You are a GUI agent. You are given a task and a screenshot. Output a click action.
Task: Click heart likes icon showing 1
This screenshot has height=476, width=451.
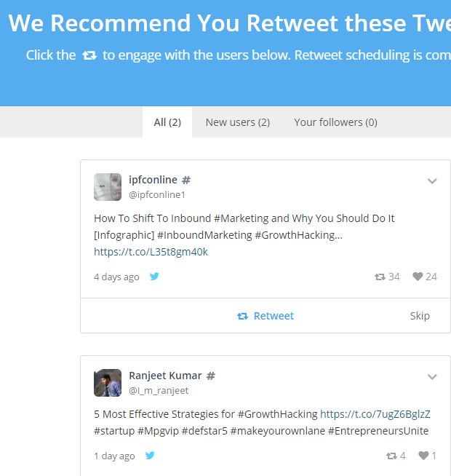click(423, 456)
